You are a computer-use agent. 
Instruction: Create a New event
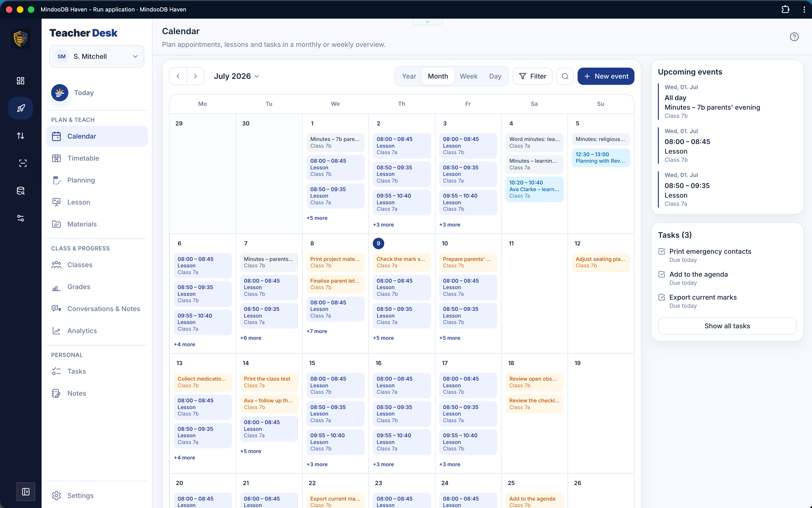coord(606,76)
